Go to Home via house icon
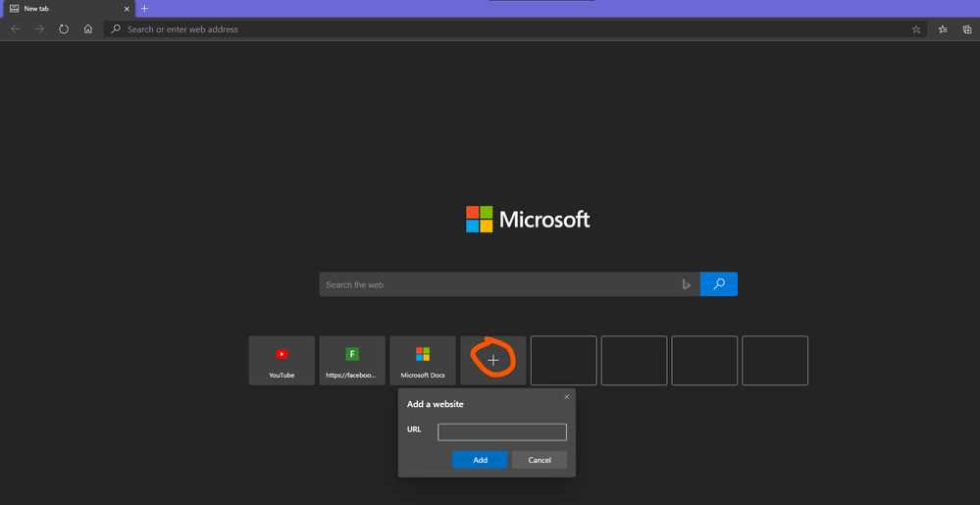 pyautogui.click(x=88, y=29)
